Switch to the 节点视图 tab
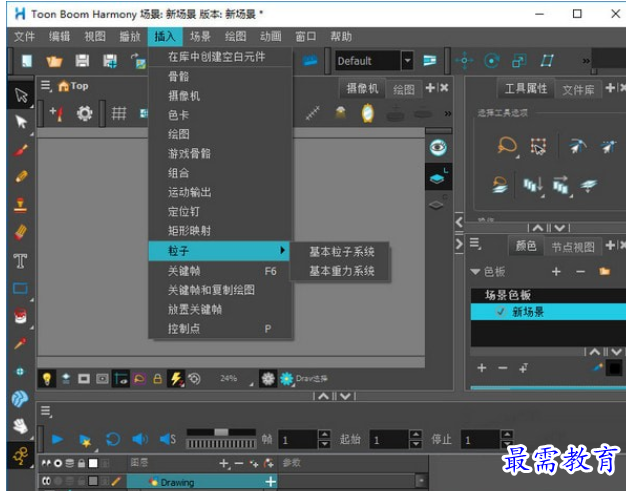 pyautogui.click(x=573, y=247)
